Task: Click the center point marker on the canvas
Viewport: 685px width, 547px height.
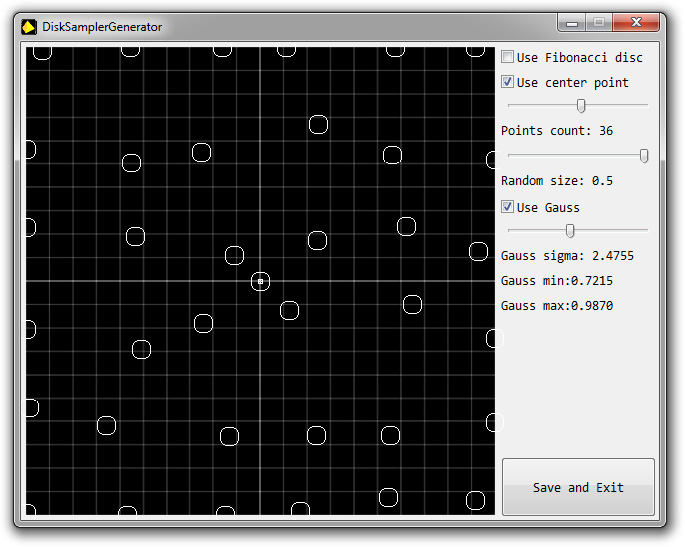Action: coord(260,282)
